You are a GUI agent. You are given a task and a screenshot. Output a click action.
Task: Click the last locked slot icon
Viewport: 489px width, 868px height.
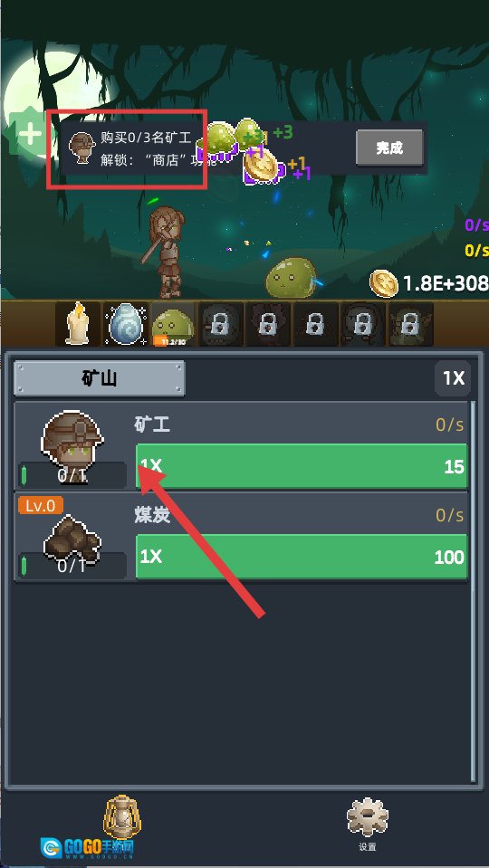point(410,324)
